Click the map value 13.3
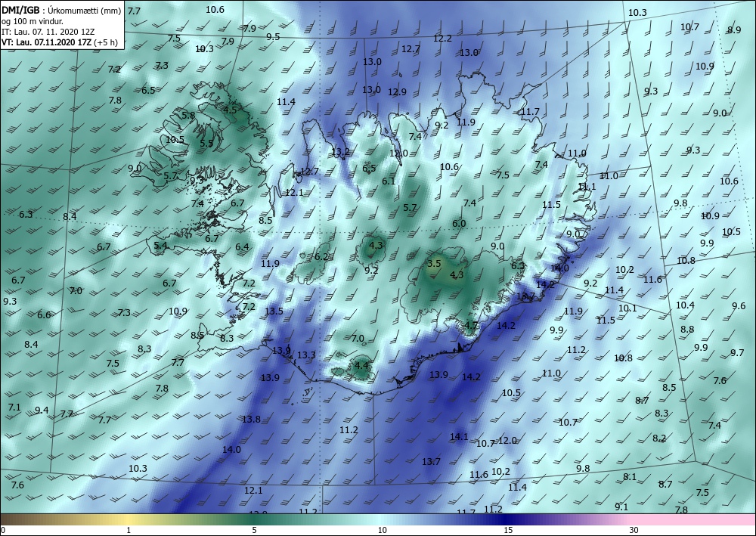 [306, 355]
